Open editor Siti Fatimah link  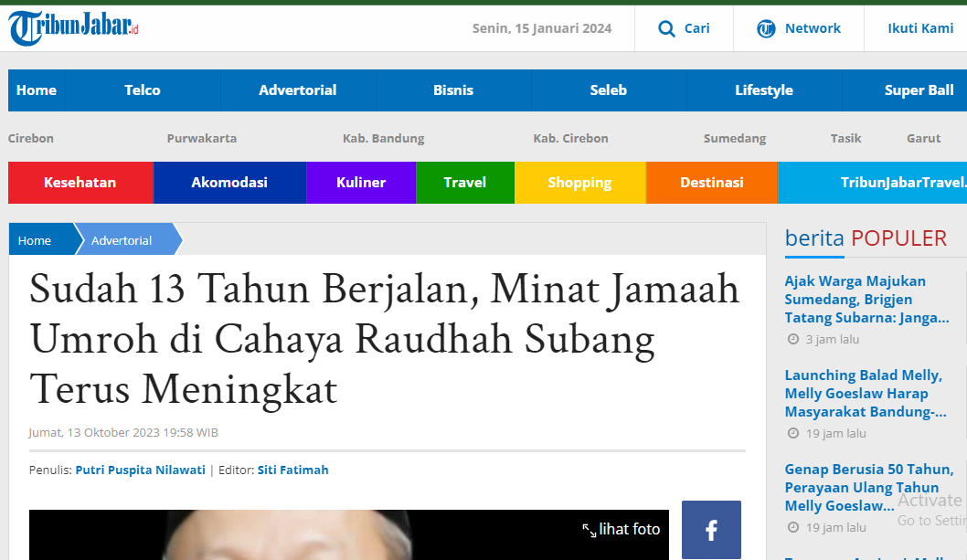(x=293, y=470)
